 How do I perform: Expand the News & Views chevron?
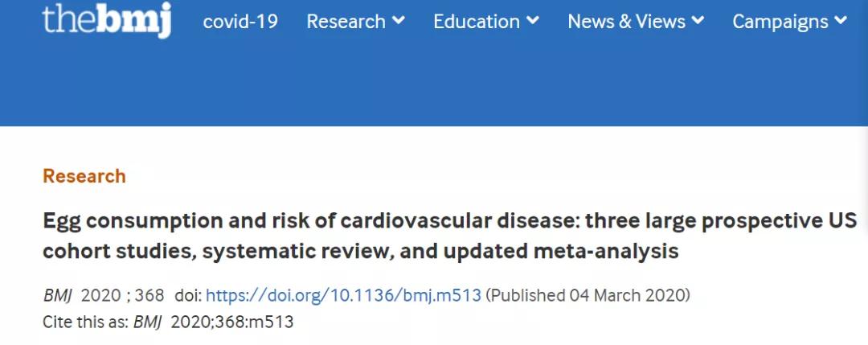click(x=698, y=21)
